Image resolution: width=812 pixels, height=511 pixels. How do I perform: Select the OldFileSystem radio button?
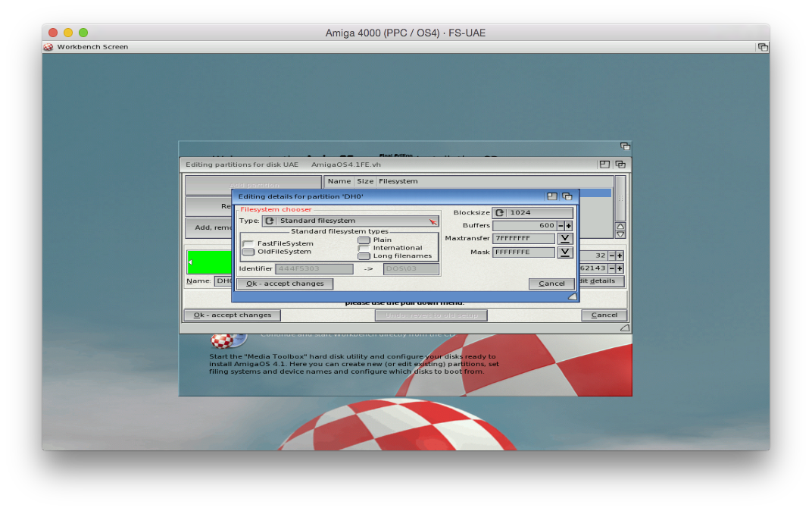[248, 252]
